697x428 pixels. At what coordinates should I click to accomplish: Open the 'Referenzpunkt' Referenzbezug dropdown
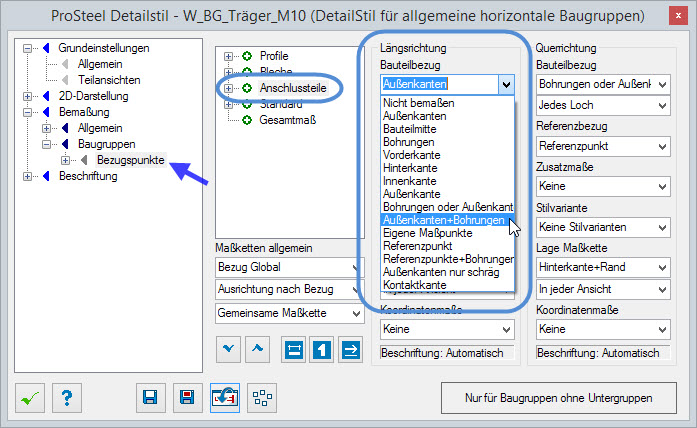pos(603,146)
